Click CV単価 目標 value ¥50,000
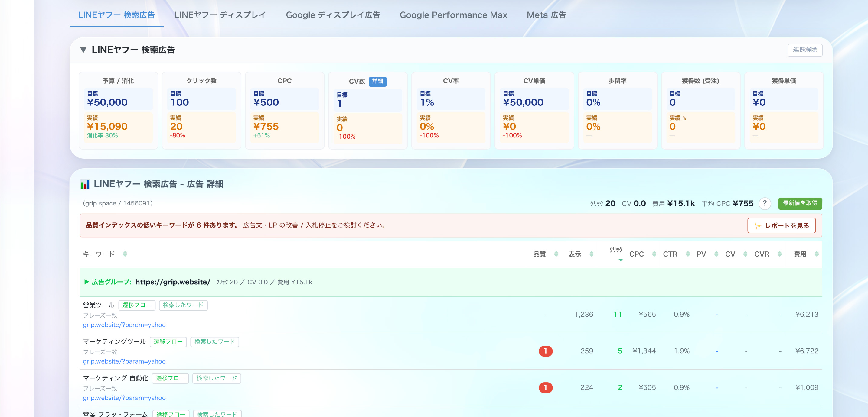 click(523, 102)
